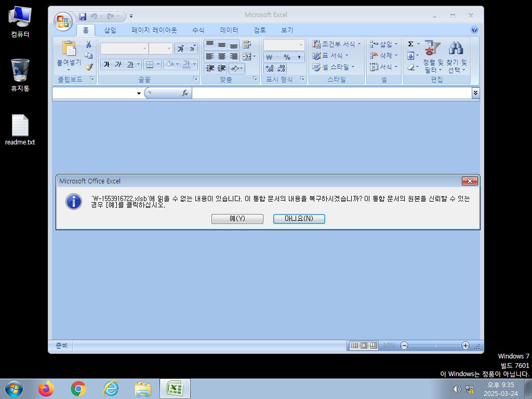Image resolution: width=532 pixels, height=399 pixels.
Task: Open Excel Help question mark icon
Action: (x=474, y=30)
